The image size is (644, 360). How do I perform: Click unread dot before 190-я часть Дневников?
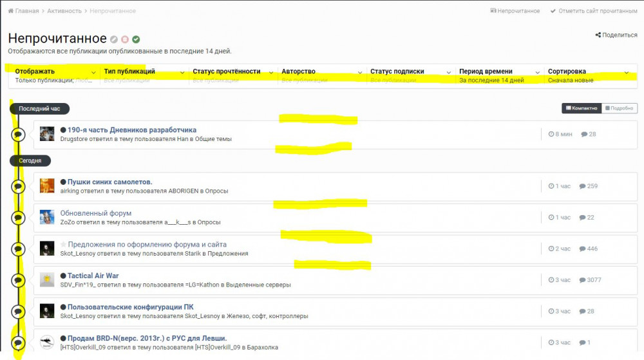[63, 129]
